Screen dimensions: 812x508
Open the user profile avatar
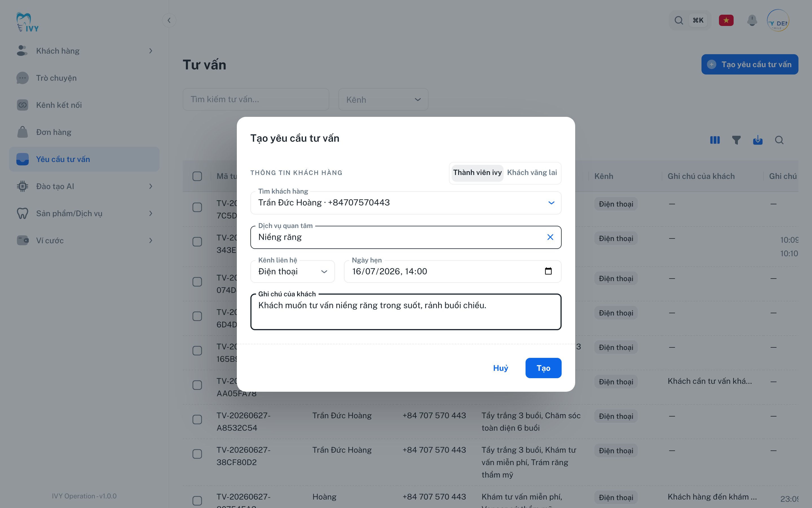pyautogui.click(x=778, y=21)
